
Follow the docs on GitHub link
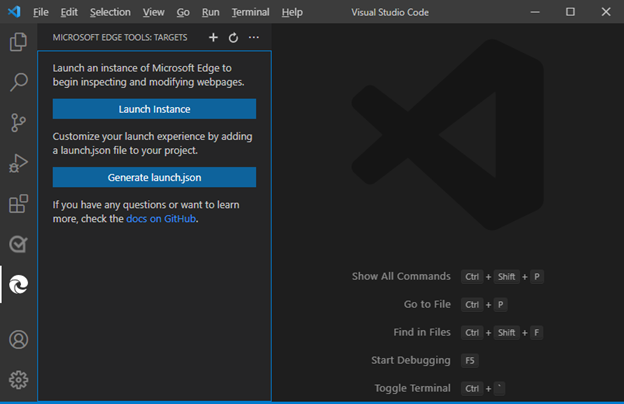coord(161,218)
